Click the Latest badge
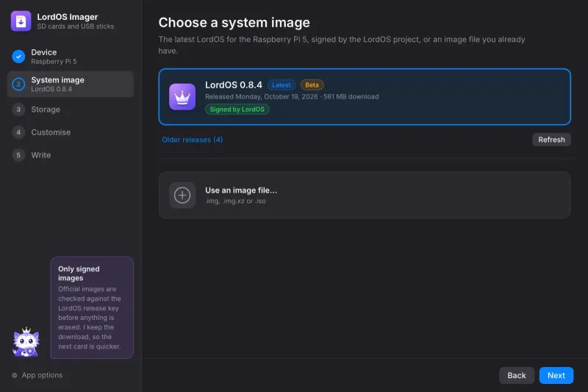Viewport: 588px width, 392px height. point(282,85)
